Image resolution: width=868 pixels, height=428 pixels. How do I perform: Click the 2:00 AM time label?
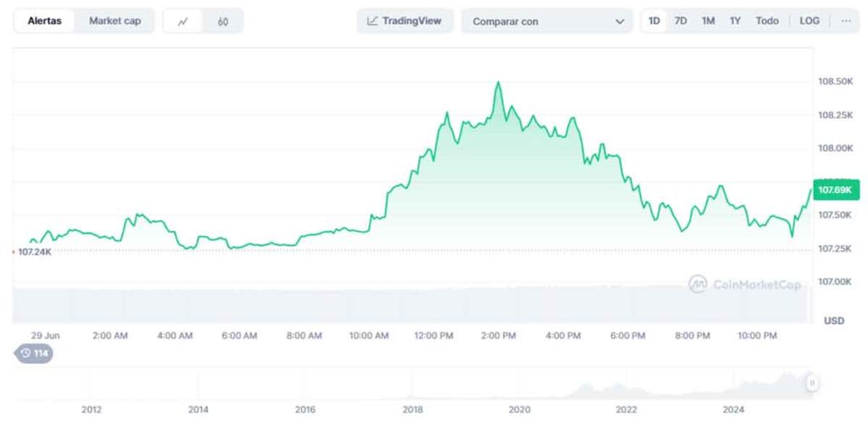[109, 336]
